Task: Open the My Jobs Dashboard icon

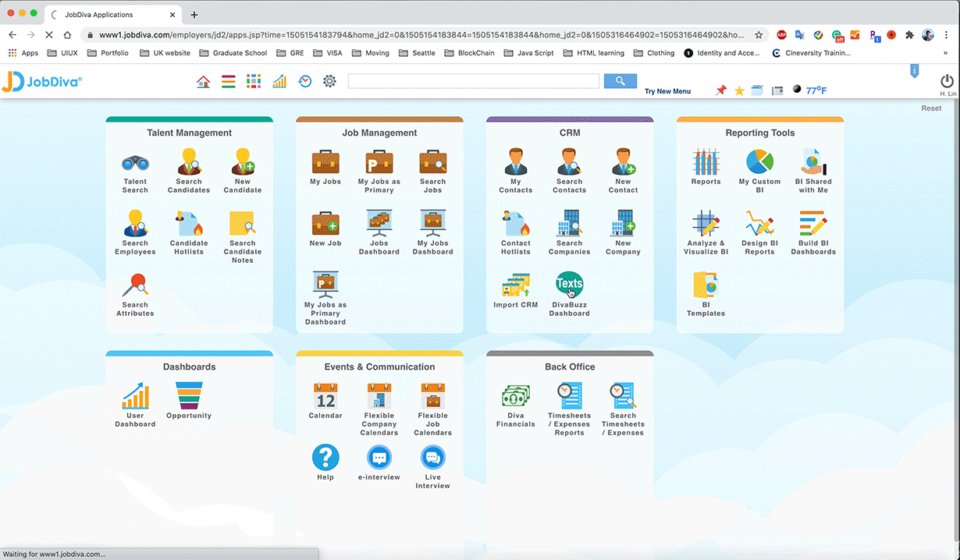Action: click(433, 223)
